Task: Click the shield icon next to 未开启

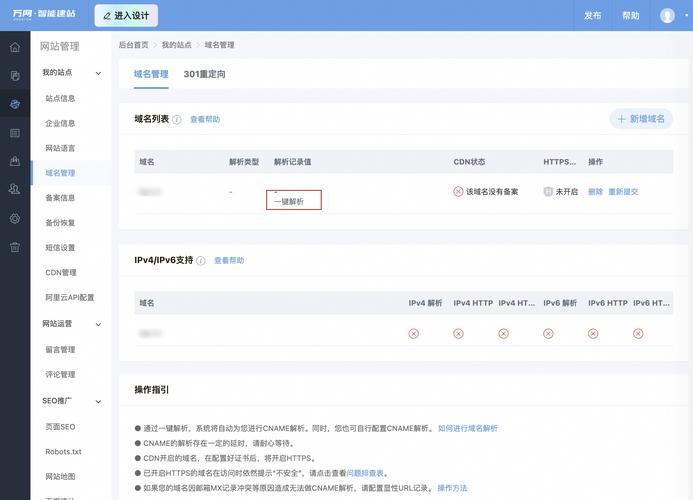Action: coord(548,191)
